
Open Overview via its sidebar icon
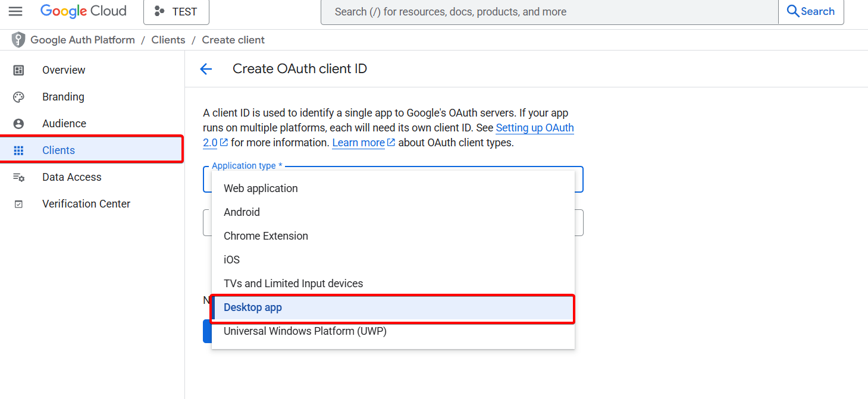point(18,70)
